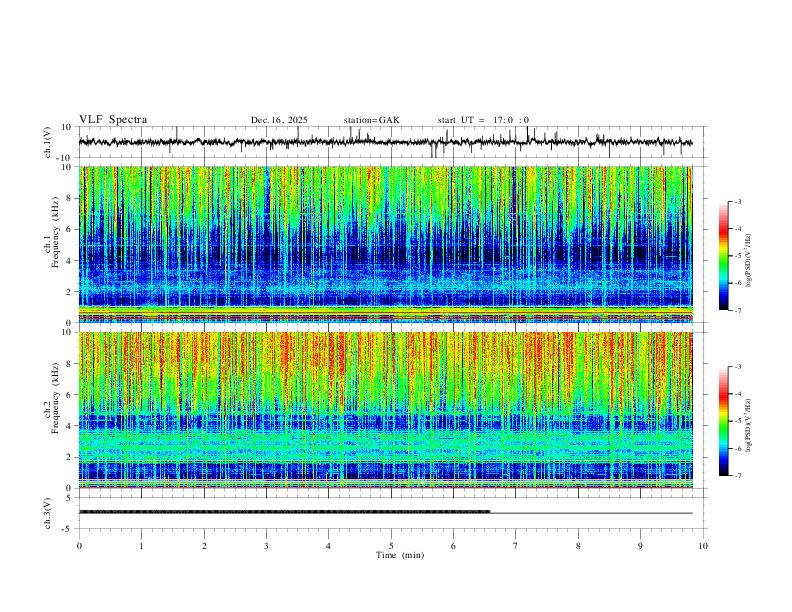Click the thick ch.3 signal bar
The height and width of the screenshot is (612, 792).
[x=284, y=512]
